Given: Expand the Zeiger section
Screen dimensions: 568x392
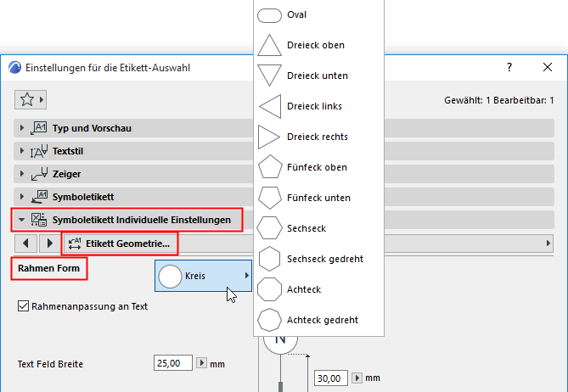Looking at the screenshot, I should [x=20, y=174].
